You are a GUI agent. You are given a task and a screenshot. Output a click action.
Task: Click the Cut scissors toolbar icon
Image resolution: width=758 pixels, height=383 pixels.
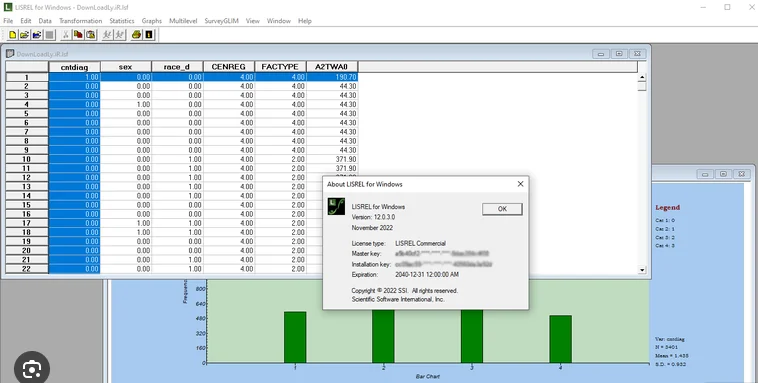click(x=66, y=35)
